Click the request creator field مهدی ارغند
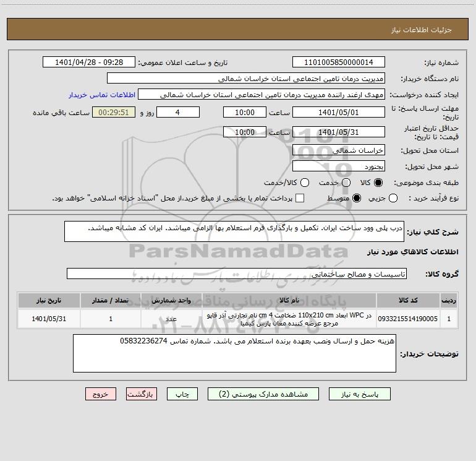 click(x=261, y=95)
